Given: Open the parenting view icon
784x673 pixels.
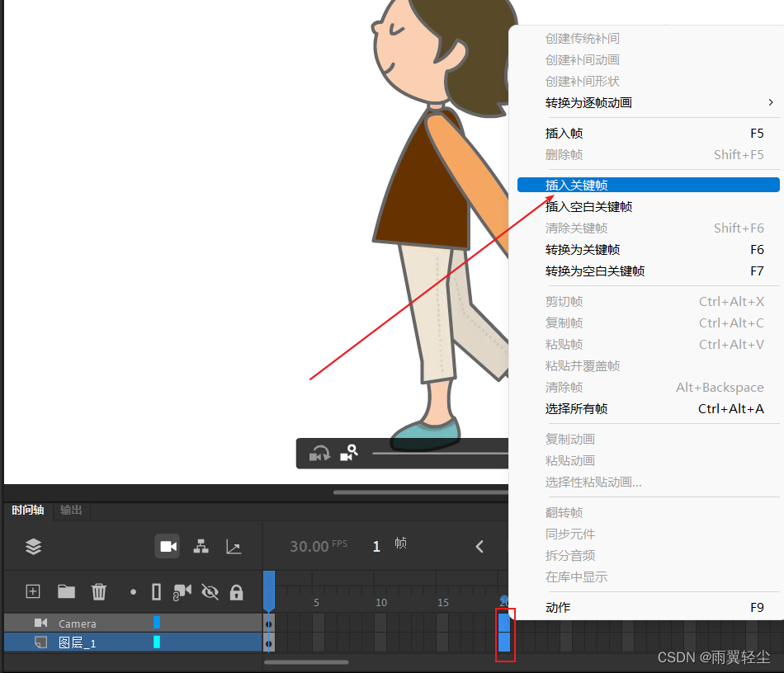Looking at the screenshot, I should point(201,546).
